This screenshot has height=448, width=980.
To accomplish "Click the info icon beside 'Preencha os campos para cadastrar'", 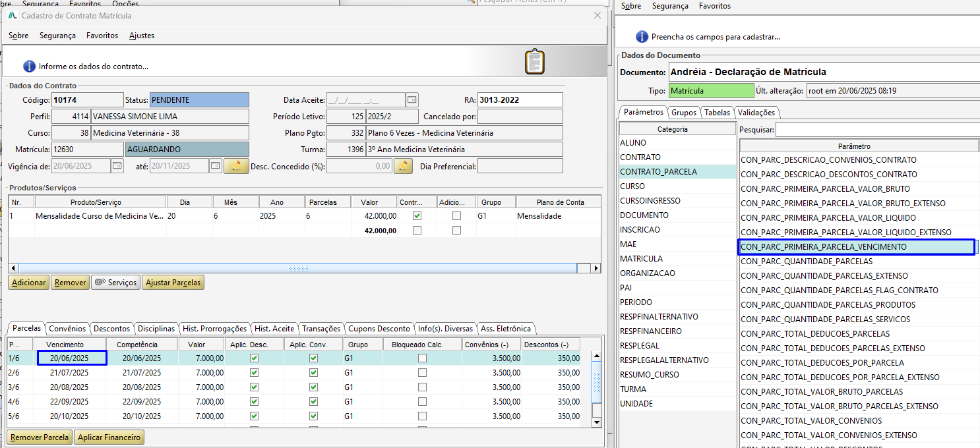I will pyautogui.click(x=642, y=37).
